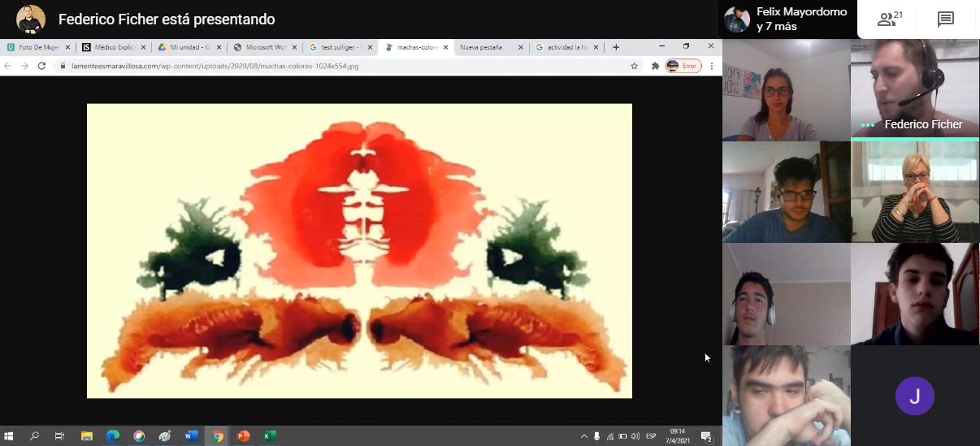The image size is (980, 446).
Task: Select the blonde woman's video tile
Action: (915, 192)
